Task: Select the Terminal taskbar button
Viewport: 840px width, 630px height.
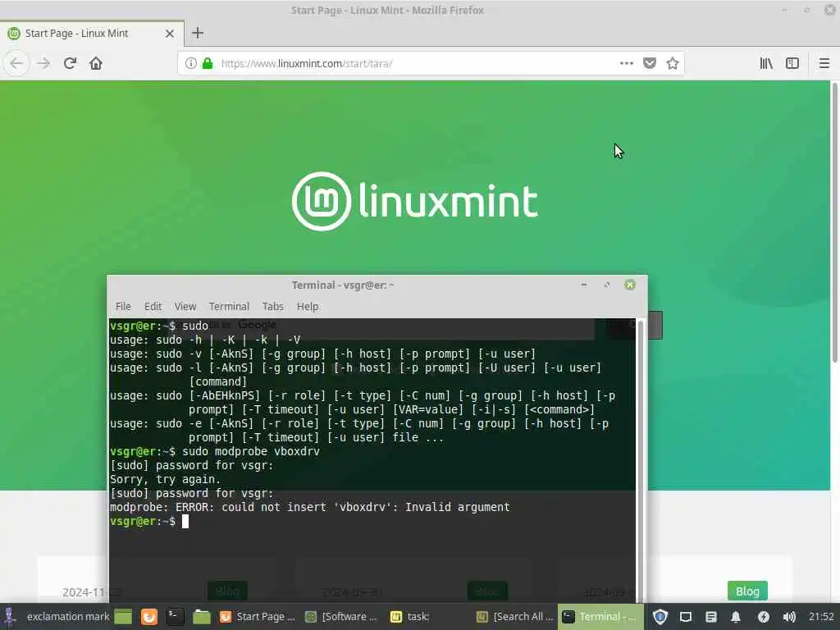Action: coord(600,617)
